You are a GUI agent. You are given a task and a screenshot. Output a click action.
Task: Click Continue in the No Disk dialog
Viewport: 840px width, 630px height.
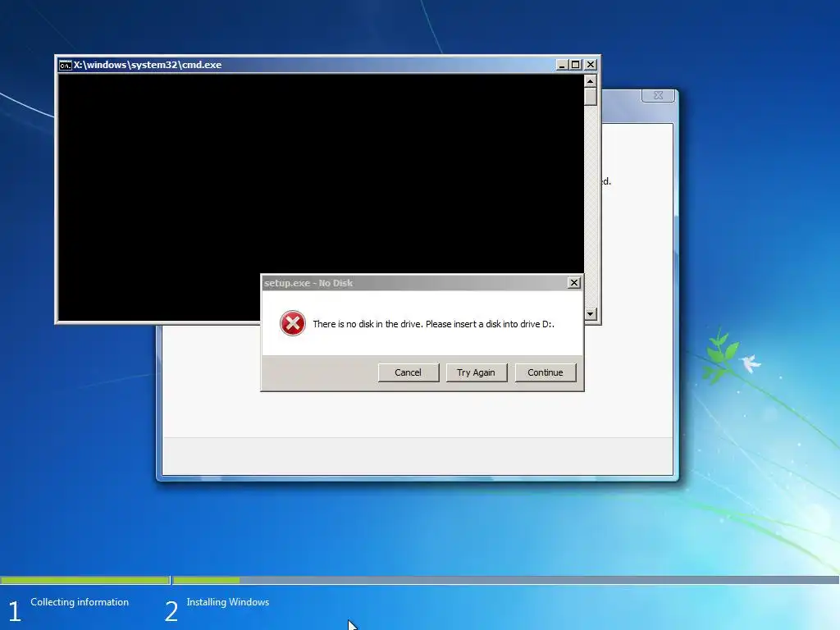pyautogui.click(x=546, y=372)
